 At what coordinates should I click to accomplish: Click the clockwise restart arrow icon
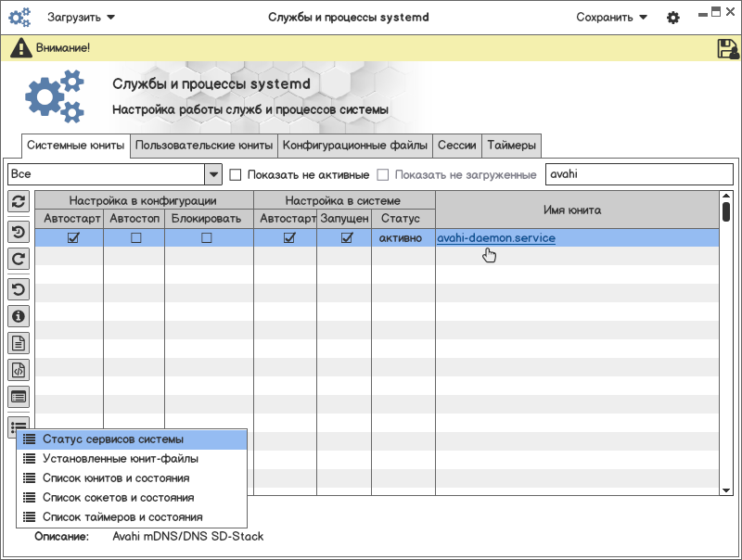(x=19, y=260)
